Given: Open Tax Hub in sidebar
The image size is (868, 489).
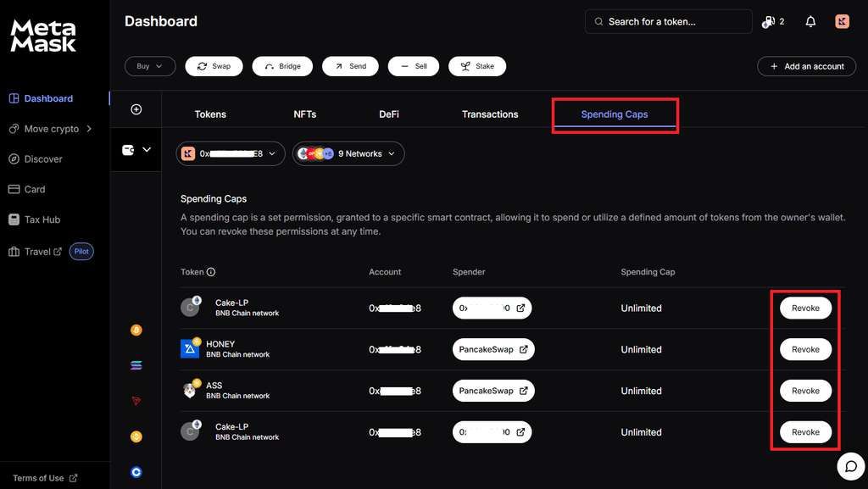Looking at the screenshot, I should point(34,219).
